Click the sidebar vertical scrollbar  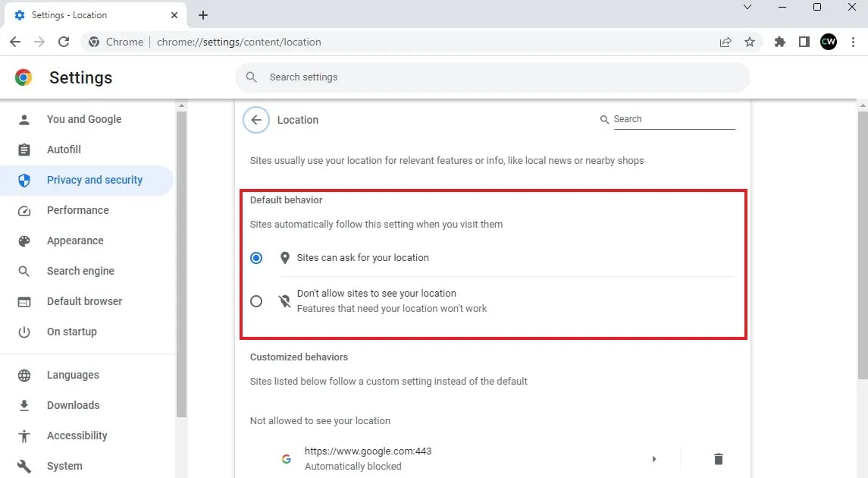click(181, 266)
